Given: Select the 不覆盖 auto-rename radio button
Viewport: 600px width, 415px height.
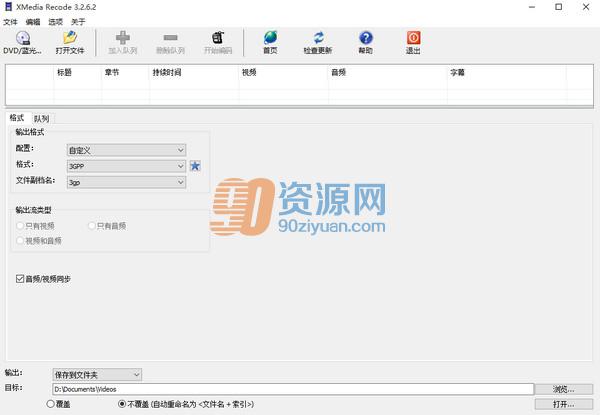Looking at the screenshot, I should point(122,404).
